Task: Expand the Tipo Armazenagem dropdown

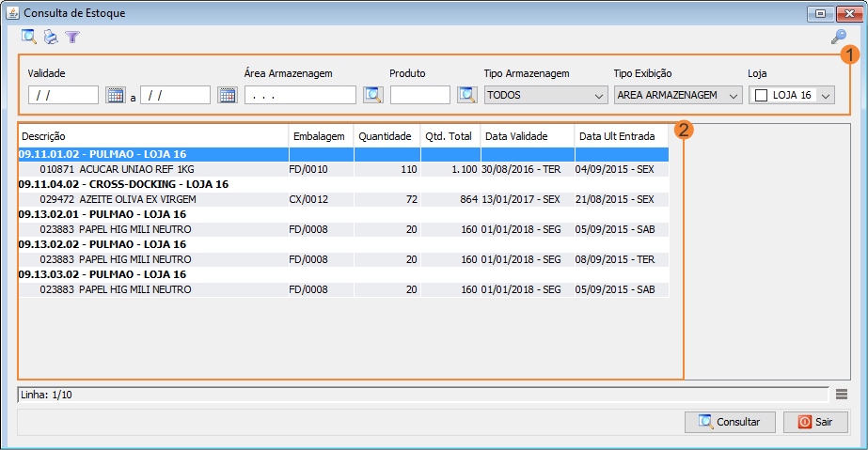Action: point(599,95)
